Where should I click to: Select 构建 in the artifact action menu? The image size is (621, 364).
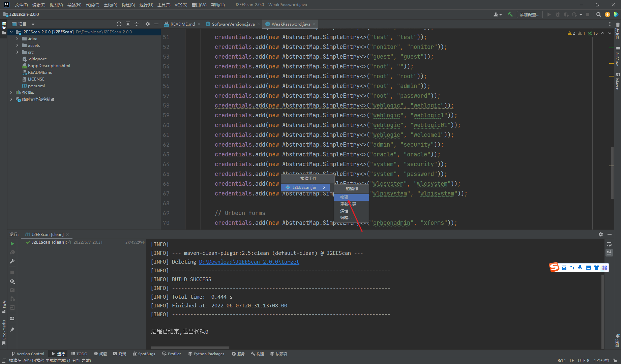[351, 197]
